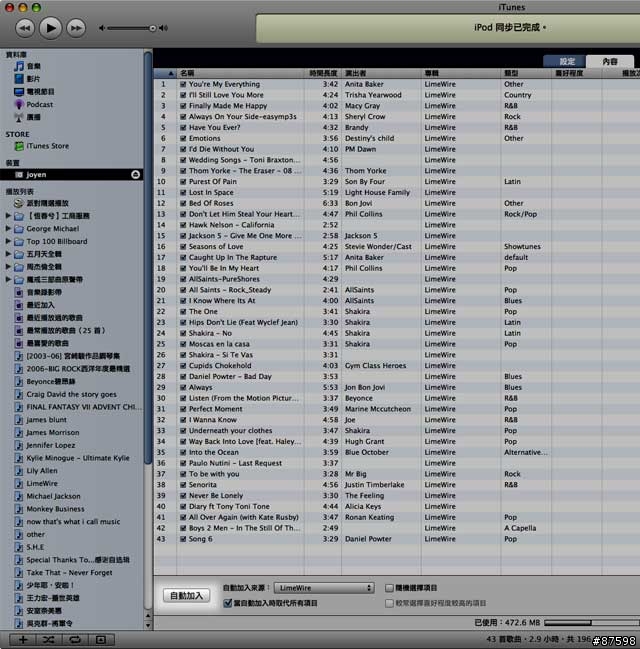Sort by the 演出者 artist column header

[x=381, y=73]
